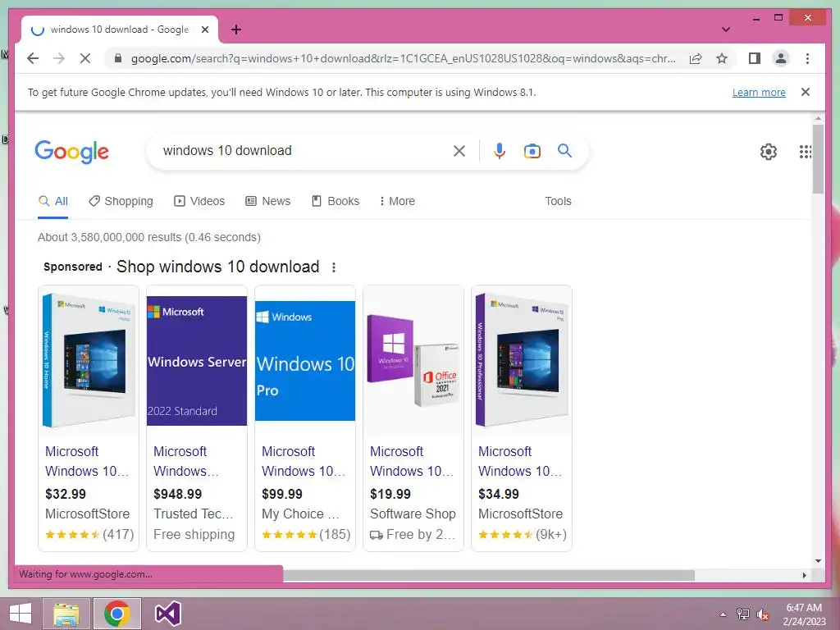Switch to Books results tab

[x=336, y=202]
